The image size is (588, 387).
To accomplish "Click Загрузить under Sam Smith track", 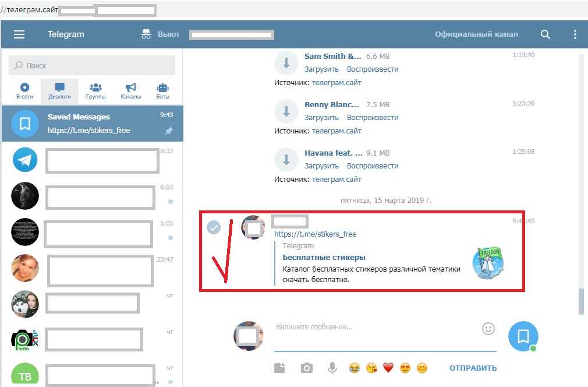I will (321, 69).
